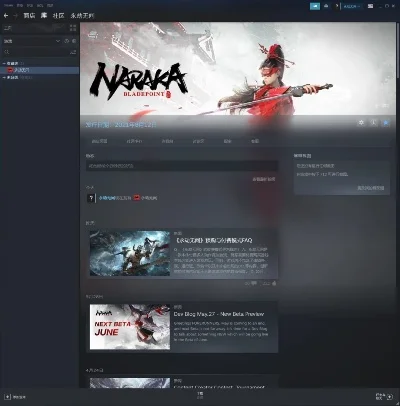Click the Big Picture mode icon in title bar
This screenshot has width=400, height=406.
[x=370, y=6]
